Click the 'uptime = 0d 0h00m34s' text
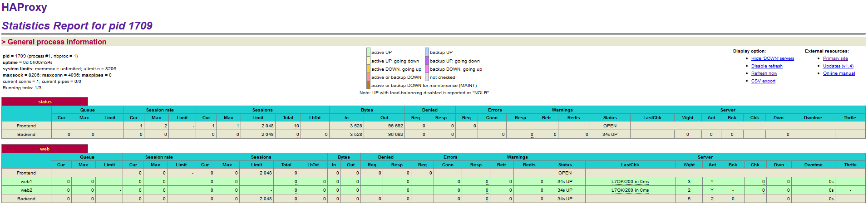Viewport: 868px width, 208px height. [28, 63]
